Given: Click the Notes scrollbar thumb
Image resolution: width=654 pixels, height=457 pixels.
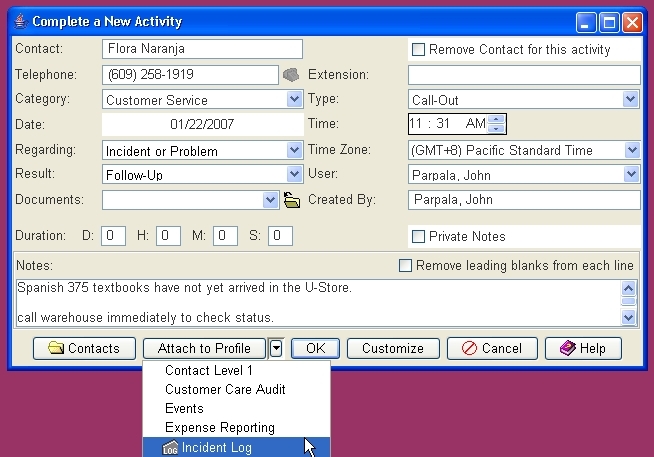Looking at the screenshot, I should tap(629, 301).
